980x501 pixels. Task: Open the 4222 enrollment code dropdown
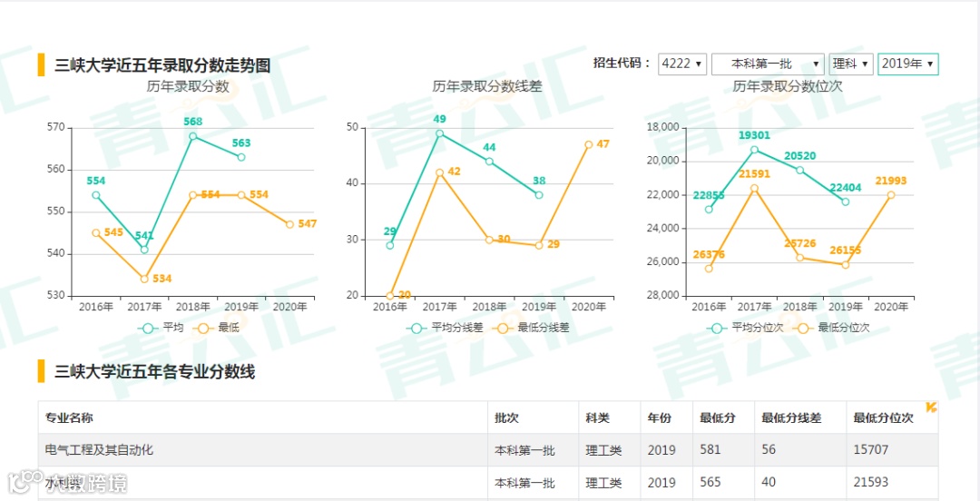(681, 64)
